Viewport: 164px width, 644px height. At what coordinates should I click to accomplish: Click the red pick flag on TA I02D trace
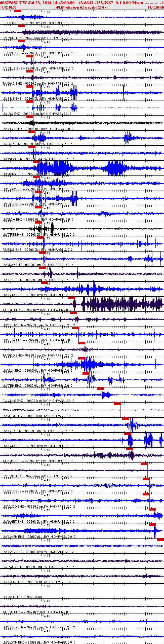(71, 298)
